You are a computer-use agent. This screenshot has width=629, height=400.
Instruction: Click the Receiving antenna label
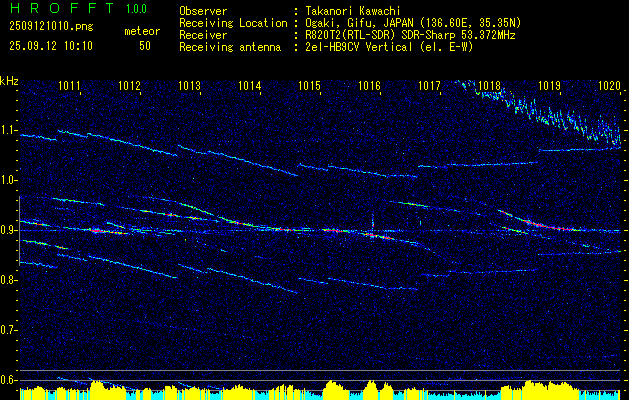(230, 47)
